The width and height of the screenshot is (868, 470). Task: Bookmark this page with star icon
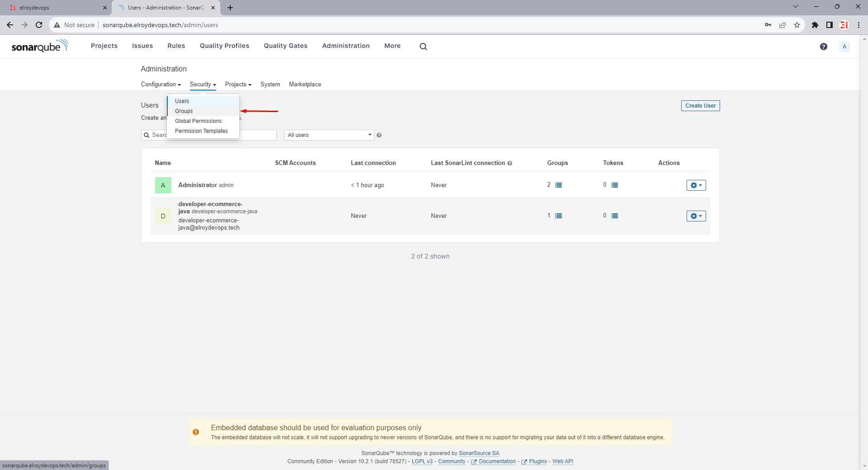pos(797,25)
